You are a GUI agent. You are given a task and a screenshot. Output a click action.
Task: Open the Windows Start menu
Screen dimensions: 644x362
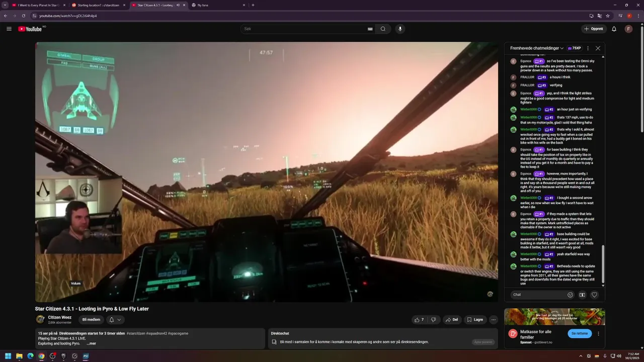[x=8, y=356]
